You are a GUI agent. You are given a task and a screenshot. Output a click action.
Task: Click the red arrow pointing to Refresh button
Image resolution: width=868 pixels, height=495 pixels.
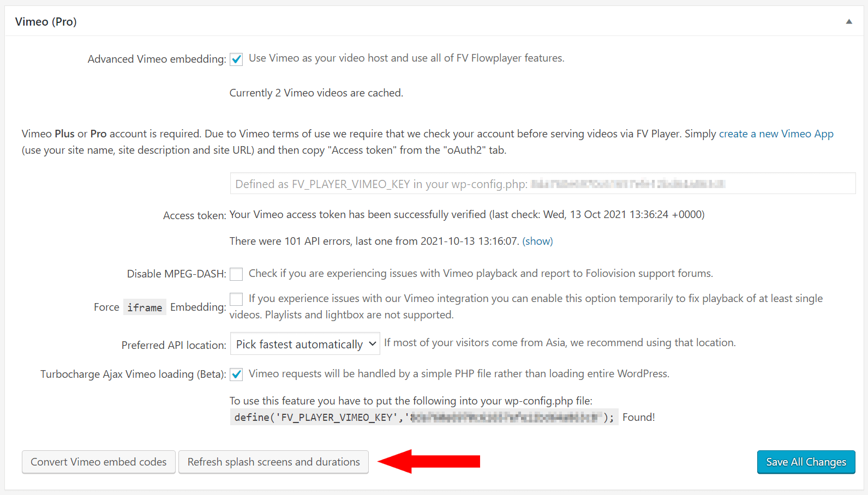coord(429,461)
